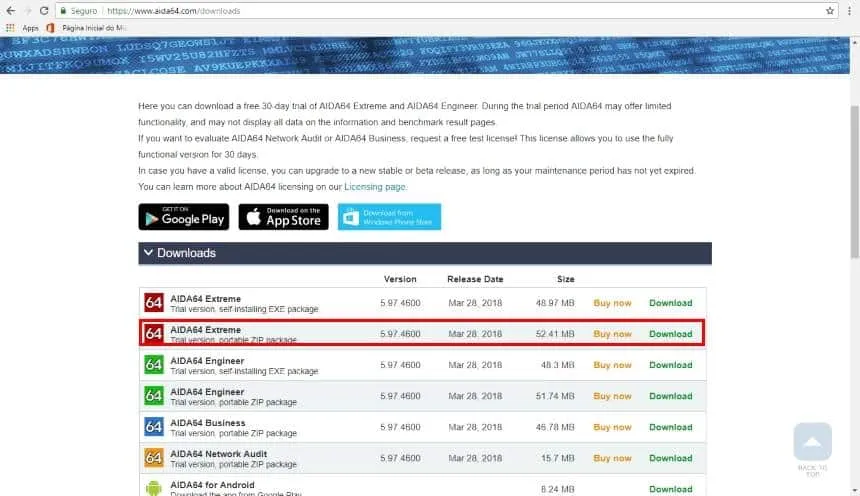The width and height of the screenshot is (860, 496).
Task: Reload the page with the refresh icon
Action: 44,10
